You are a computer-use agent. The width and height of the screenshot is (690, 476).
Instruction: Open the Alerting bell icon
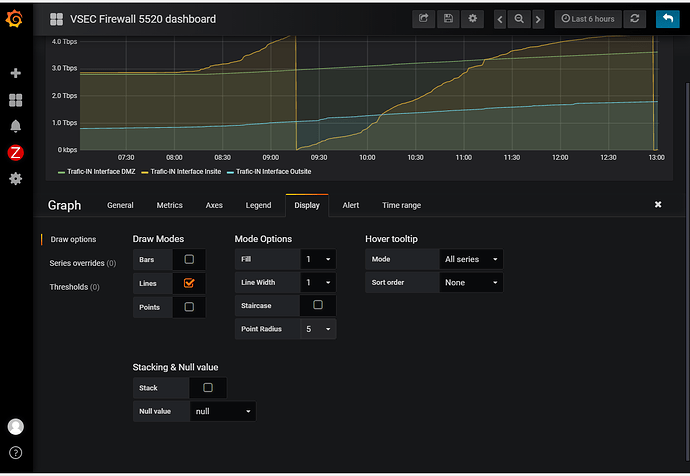pyautogui.click(x=15, y=126)
